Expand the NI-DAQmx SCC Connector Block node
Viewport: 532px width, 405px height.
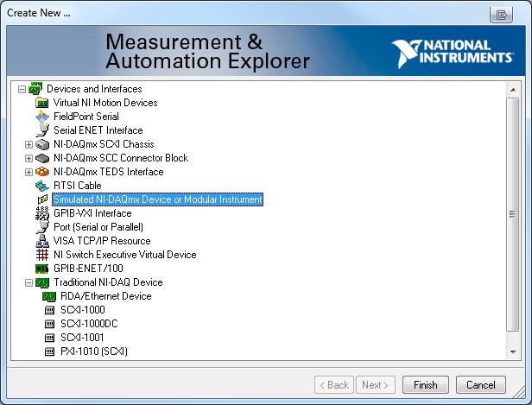click(x=28, y=158)
